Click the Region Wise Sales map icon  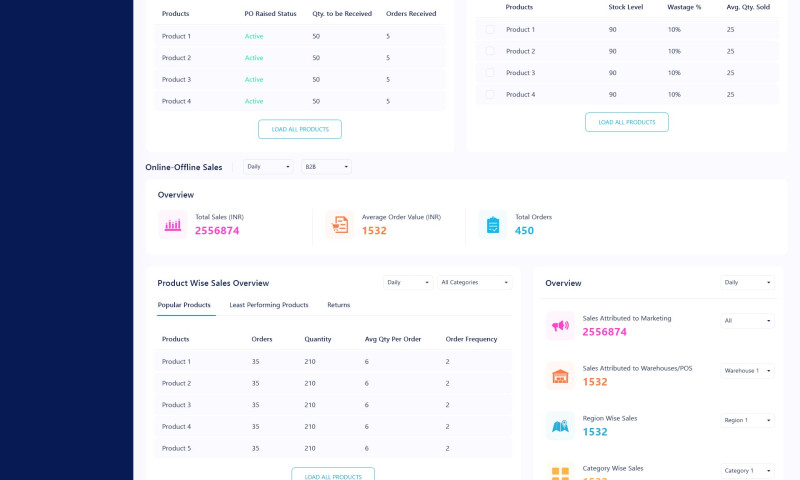(560, 426)
